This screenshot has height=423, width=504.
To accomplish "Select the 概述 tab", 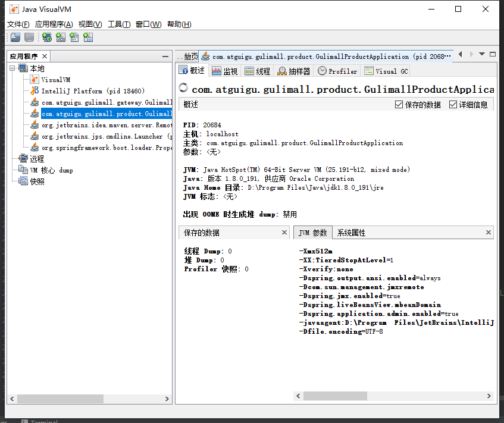I will click(x=192, y=70).
